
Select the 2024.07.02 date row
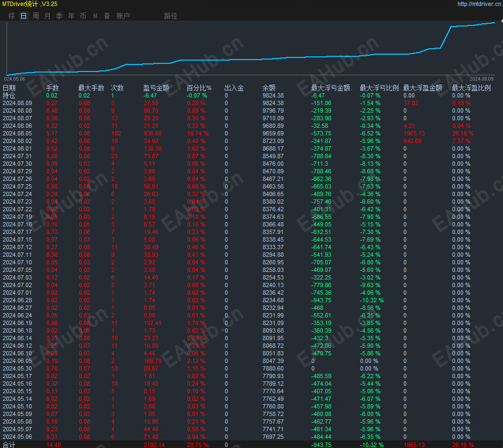(x=17, y=285)
